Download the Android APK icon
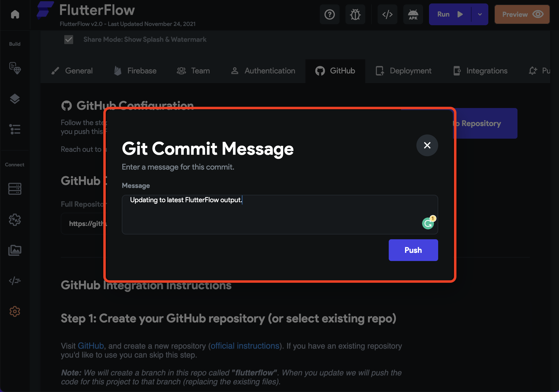Image resolution: width=559 pixels, height=392 pixels. pyautogui.click(x=413, y=14)
